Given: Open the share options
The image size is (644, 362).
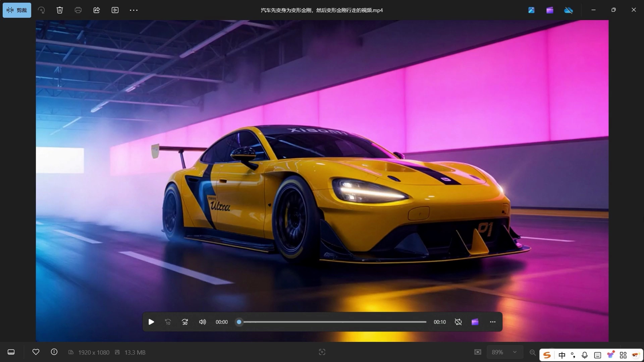Looking at the screenshot, I should [97, 10].
